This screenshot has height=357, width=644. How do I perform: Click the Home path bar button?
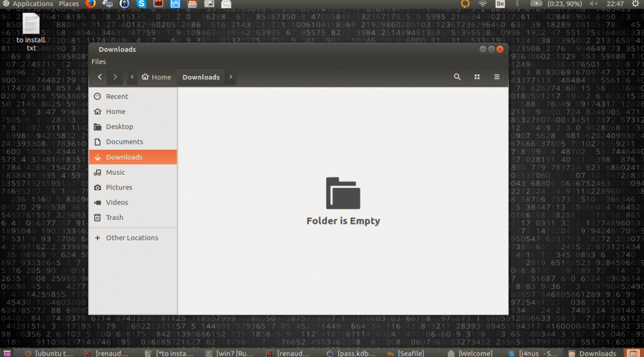click(156, 77)
